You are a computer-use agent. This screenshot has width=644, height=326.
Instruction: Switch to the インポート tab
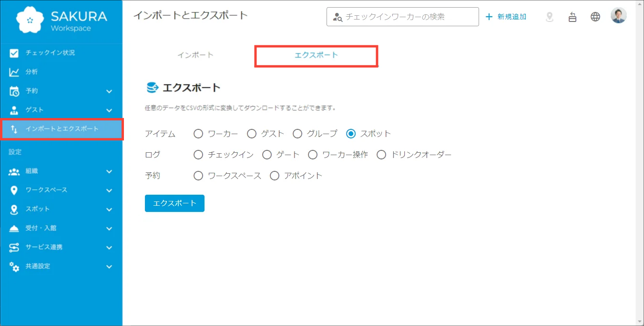(x=195, y=55)
